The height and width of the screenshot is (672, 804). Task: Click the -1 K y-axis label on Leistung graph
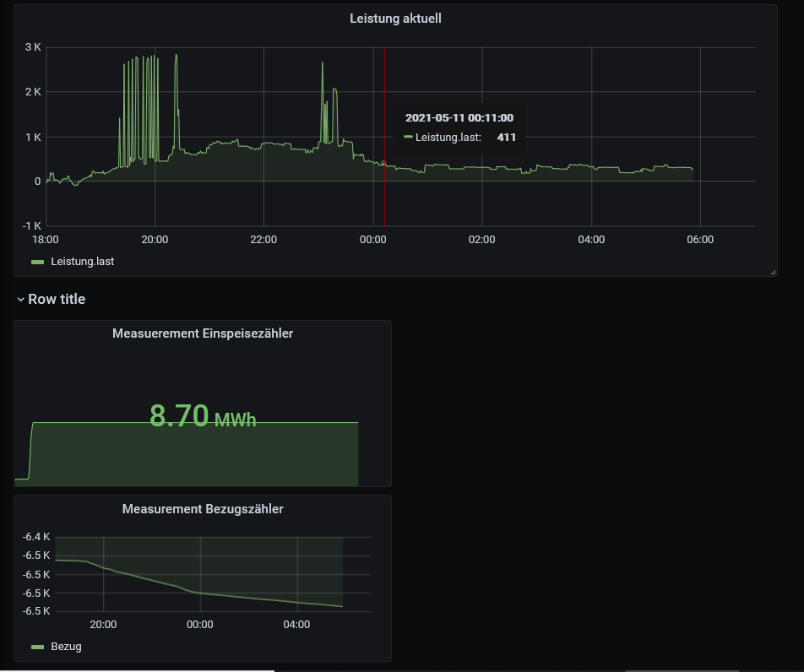point(32,226)
